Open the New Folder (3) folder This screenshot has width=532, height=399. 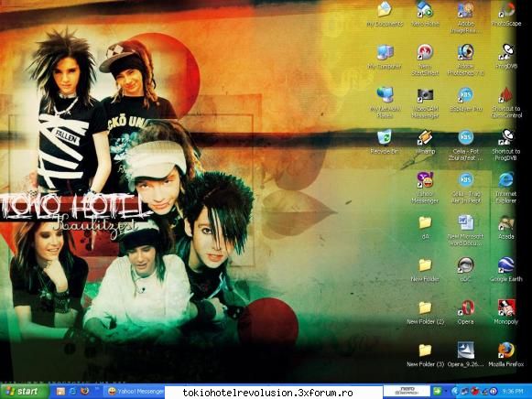425,355
